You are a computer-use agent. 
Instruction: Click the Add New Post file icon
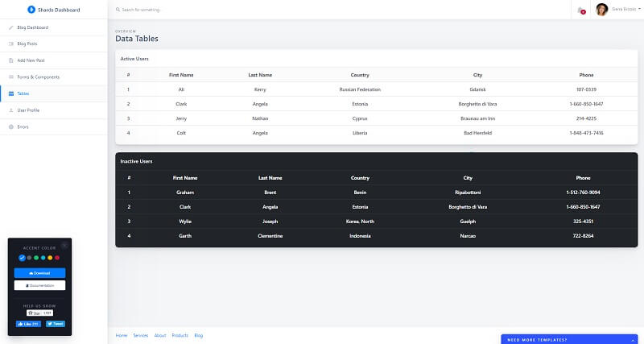pos(11,60)
